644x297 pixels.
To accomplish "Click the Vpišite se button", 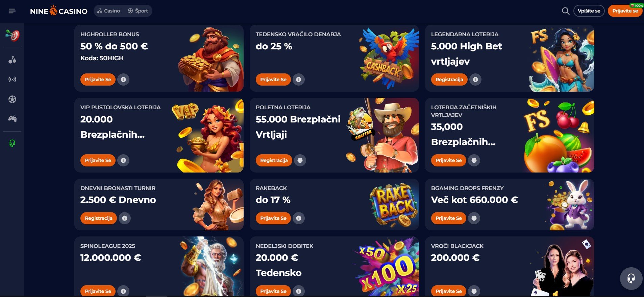I will (x=589, y=11).
